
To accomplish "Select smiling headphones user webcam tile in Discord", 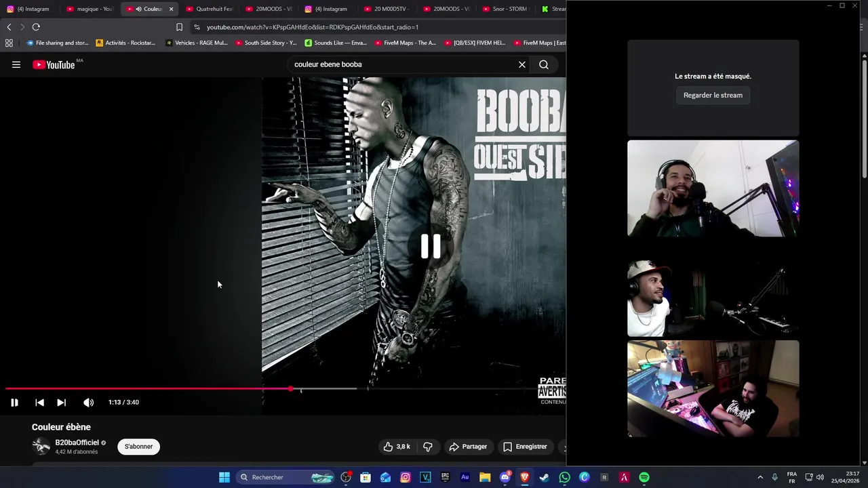I will 713,188.
